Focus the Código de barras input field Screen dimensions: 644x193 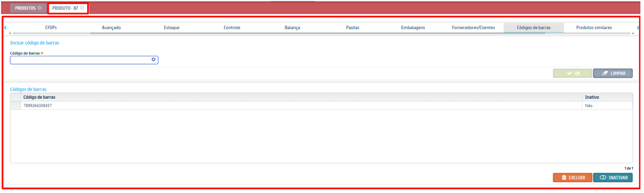click(x=84, y=60)
